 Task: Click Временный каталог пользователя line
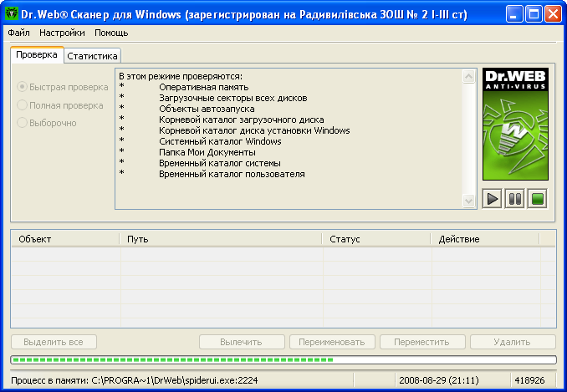point(232,174)
